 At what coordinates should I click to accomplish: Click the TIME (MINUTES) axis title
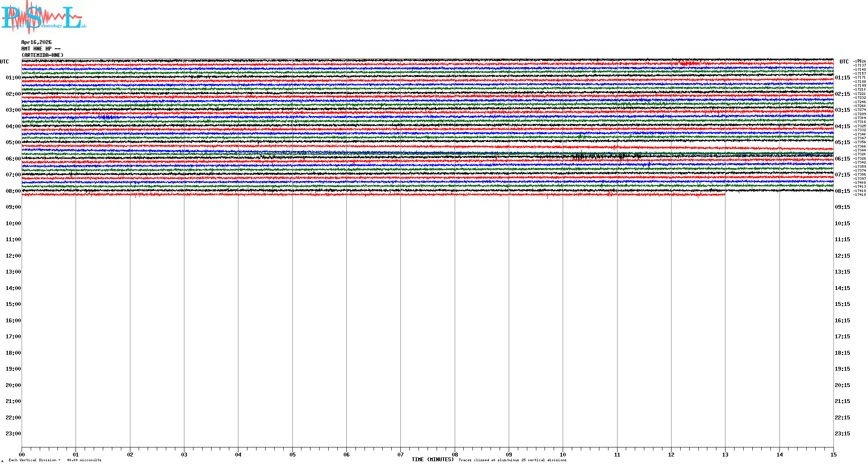[x=432, y=460]
